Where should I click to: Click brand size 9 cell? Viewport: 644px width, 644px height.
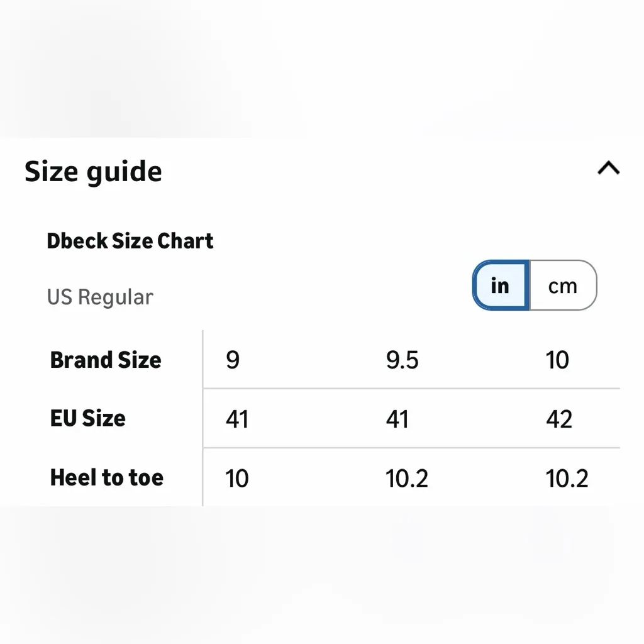(233, 360)
